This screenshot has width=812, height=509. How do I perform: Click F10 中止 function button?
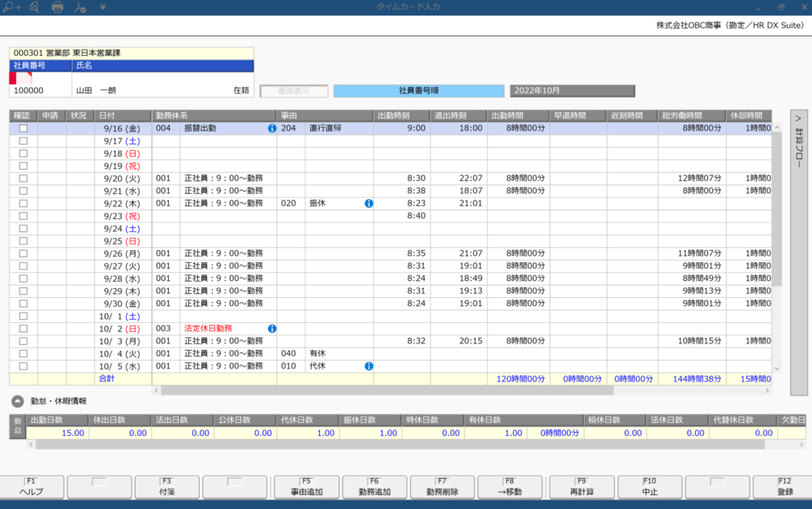pyautogui.click(x=650, y=487)
